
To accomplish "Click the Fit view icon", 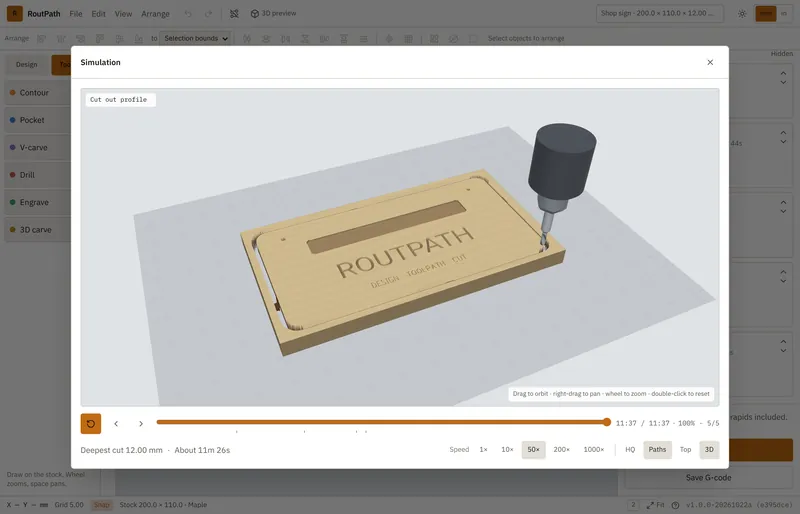I will (656, 505).
